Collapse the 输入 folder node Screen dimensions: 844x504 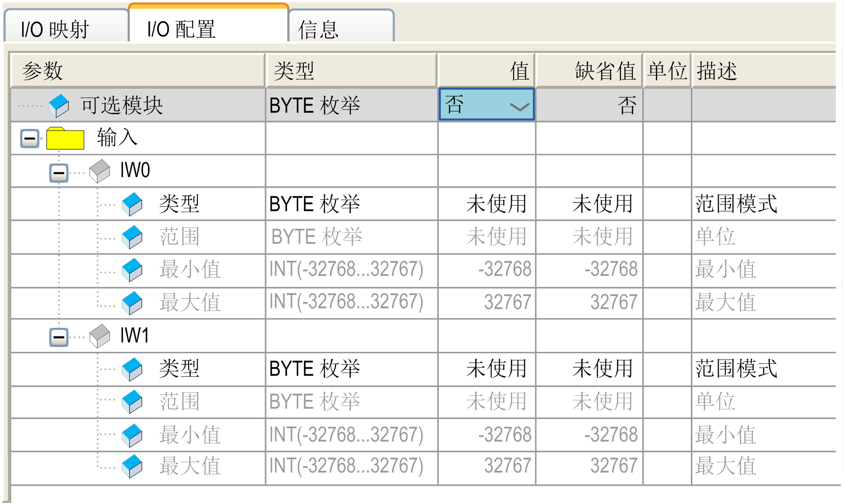[30, 139]
